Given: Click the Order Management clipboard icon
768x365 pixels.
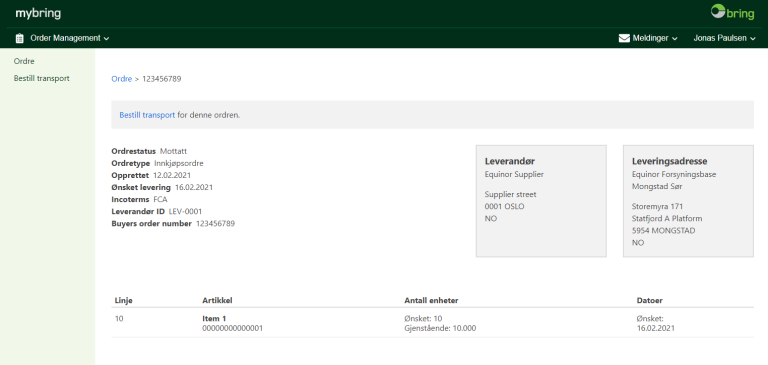Looking at the screenshot, I should 20,38.
